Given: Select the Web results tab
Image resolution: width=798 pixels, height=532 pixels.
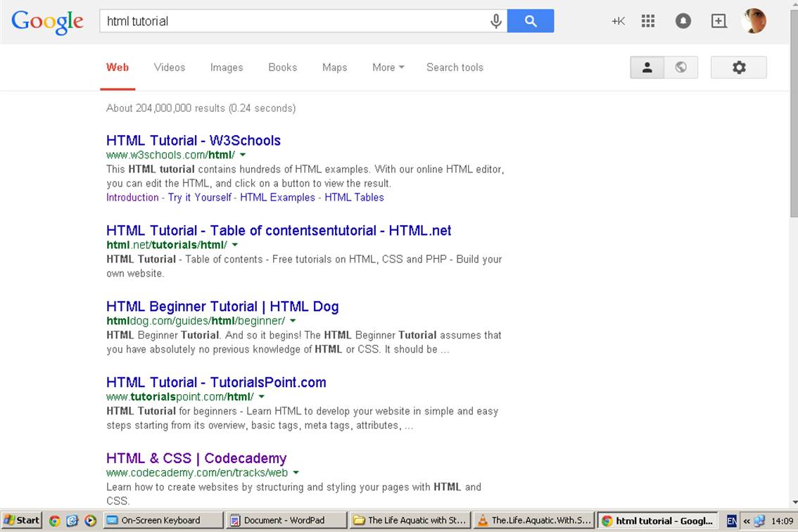Looking at the screenshot, I should [x=118, y=67].
